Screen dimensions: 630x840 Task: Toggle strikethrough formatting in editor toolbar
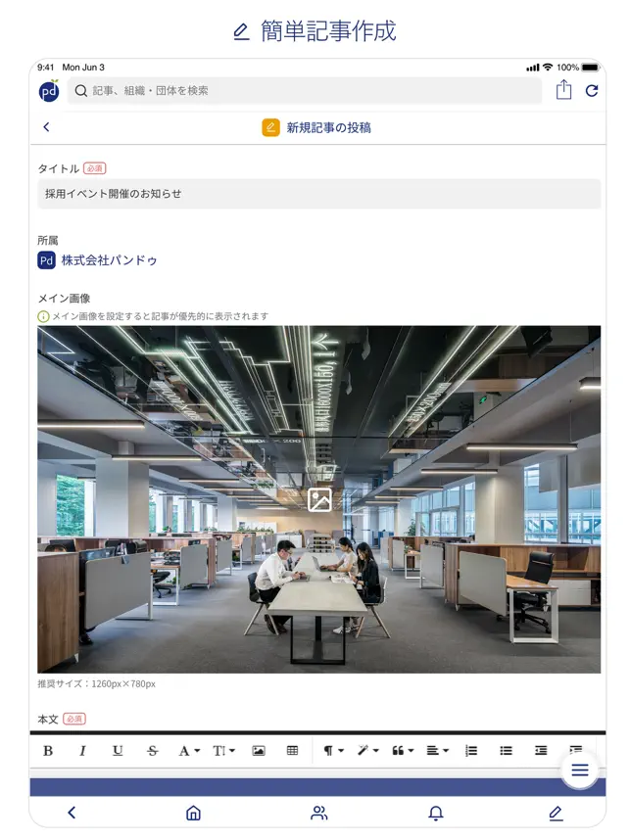[152, 751]
